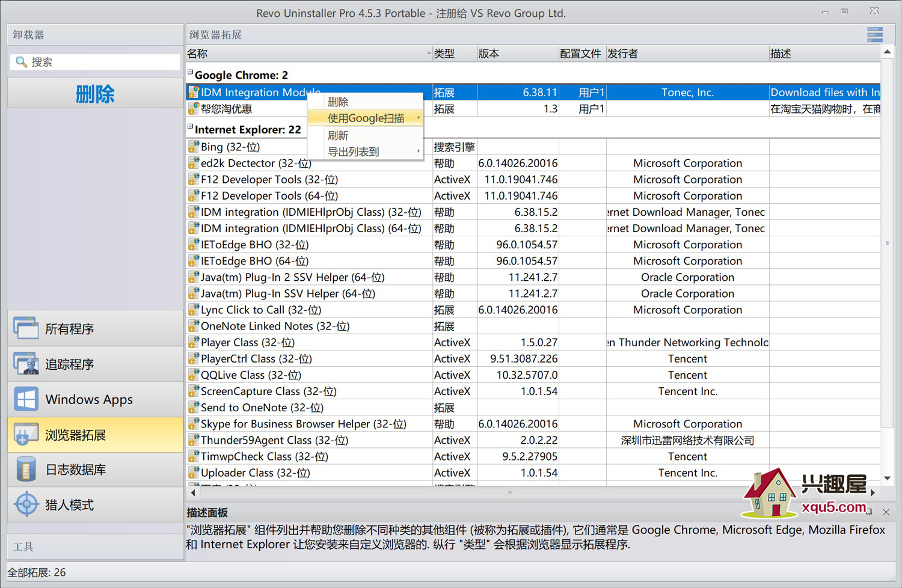Open the Windows Apps icon
Viewport: 902px width, 588px height.
pos(26,399)
